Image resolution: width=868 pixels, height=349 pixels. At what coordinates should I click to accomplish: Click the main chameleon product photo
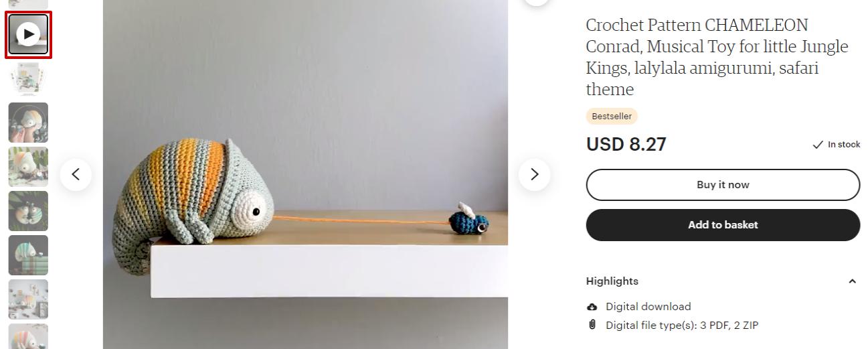point(305,174)
